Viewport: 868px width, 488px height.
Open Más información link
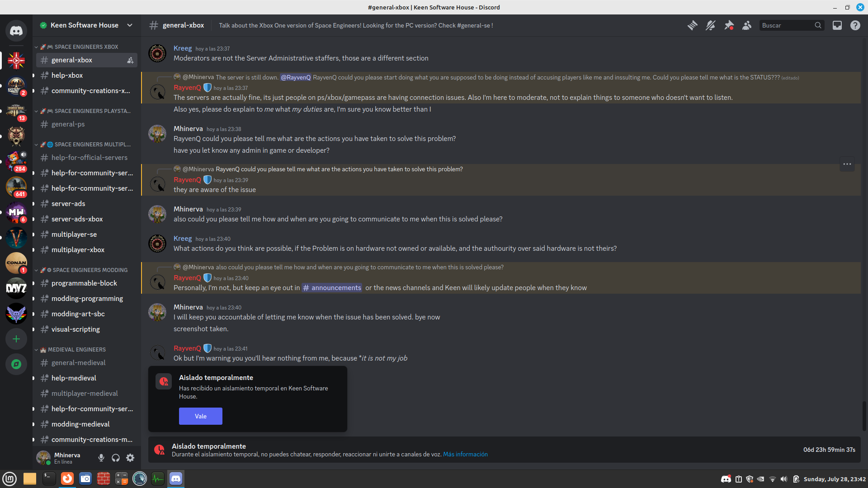pos(465,454)
